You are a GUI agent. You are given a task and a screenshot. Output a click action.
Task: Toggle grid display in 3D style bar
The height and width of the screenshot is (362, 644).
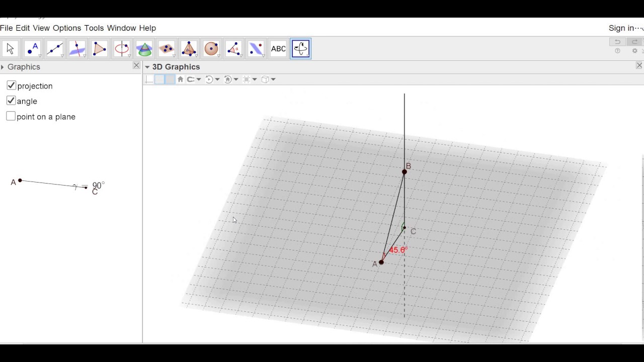[x=159, y=79]
